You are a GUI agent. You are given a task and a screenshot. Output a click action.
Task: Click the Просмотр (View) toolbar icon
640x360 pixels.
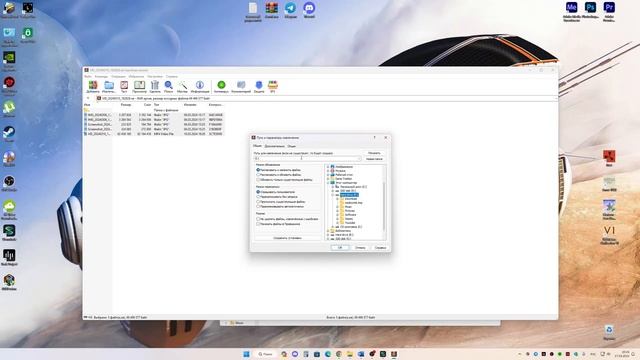coord(139,87)
